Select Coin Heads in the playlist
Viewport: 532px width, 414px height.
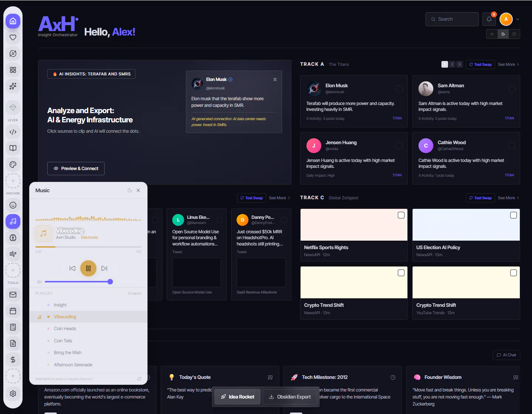click(x=88, y=329)
